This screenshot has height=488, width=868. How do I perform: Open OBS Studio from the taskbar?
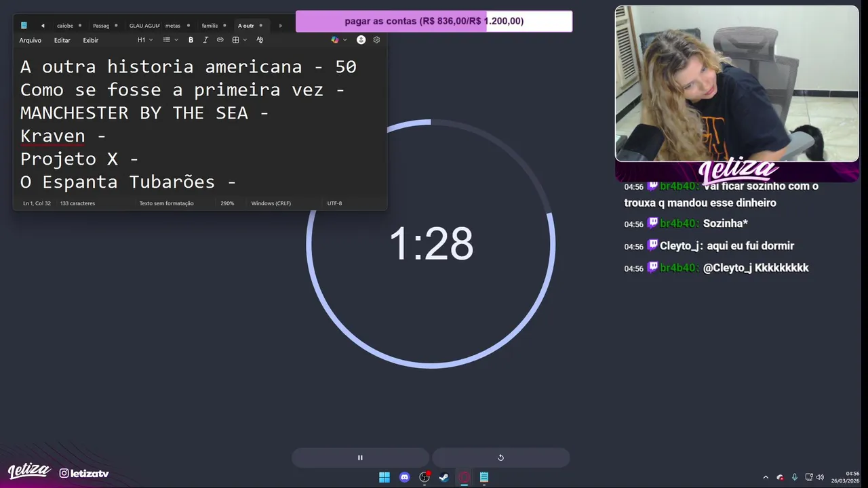point(425,477)
